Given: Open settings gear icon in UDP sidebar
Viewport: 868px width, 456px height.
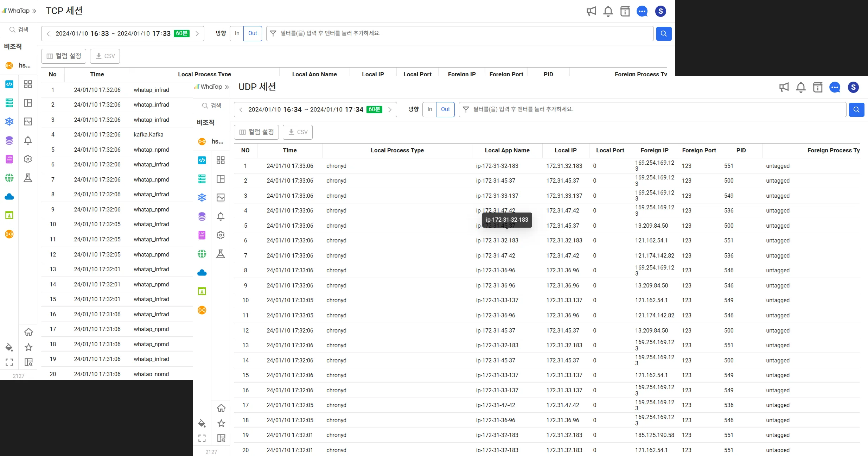Looking at the screenshot, I should click(221, 235).
